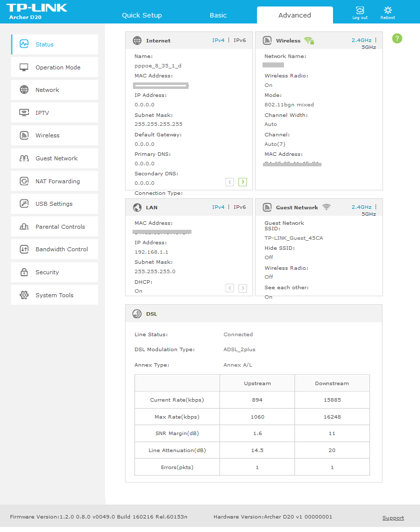Image resolution: width=420 pixels, height=532 pixels.
Task: Click the Status sidebar icon
Action: coord(24,44)
